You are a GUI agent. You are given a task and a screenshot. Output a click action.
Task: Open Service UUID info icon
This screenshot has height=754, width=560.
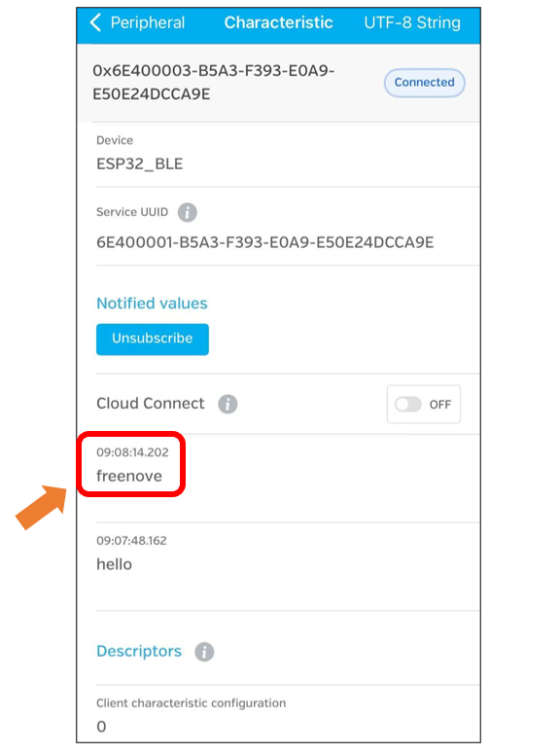(187, 212)
